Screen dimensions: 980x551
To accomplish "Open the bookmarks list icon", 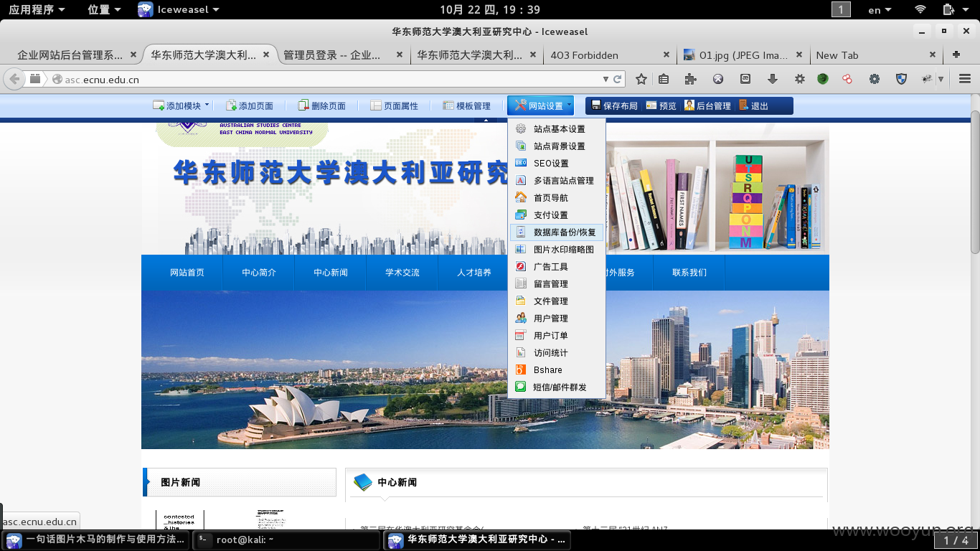I will point(664,79).
